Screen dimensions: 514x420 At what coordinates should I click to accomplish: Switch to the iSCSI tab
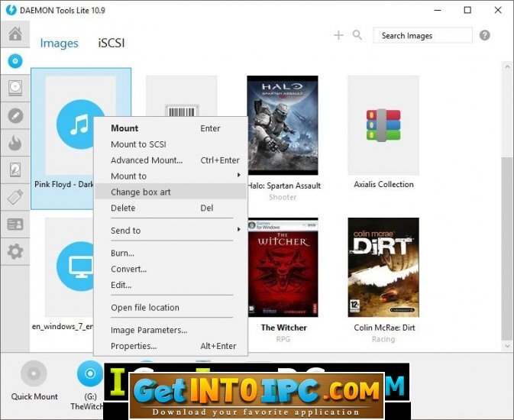[112, 43]
